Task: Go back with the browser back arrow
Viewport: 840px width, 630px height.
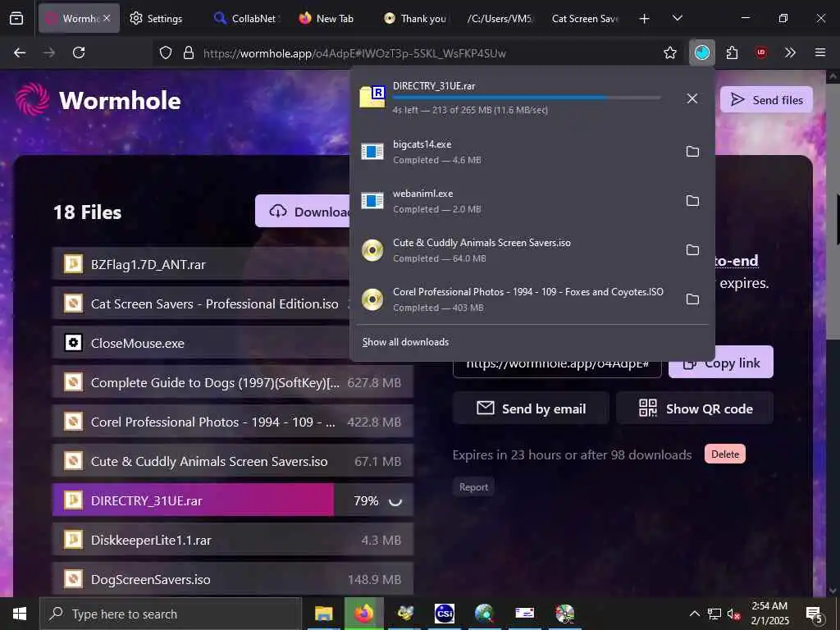Action: click(20, 52)
